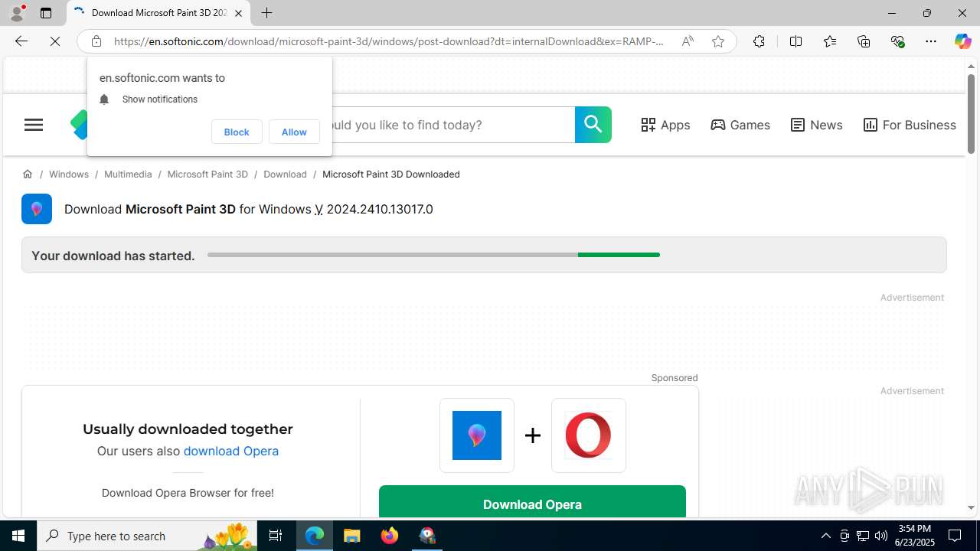Image resolution: width=980 pixels, height=551 pixels.
Task: Open File Explorer from taskbar
Action: (x=352, y=536)
